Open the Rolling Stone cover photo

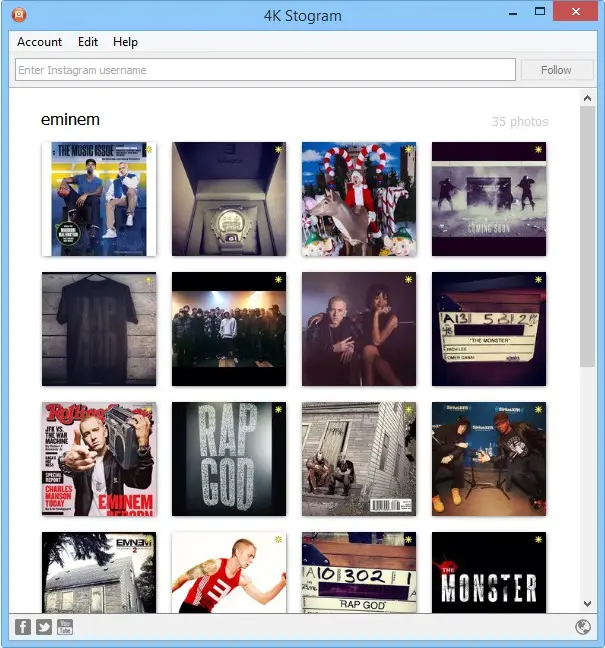(99, 459)
